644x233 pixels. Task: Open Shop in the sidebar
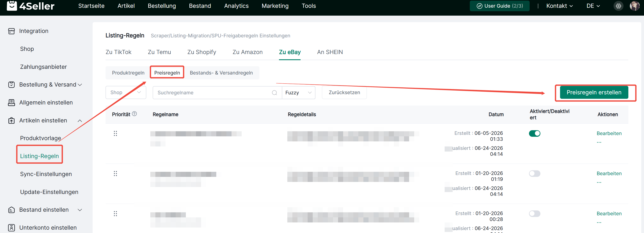point(27,49)
